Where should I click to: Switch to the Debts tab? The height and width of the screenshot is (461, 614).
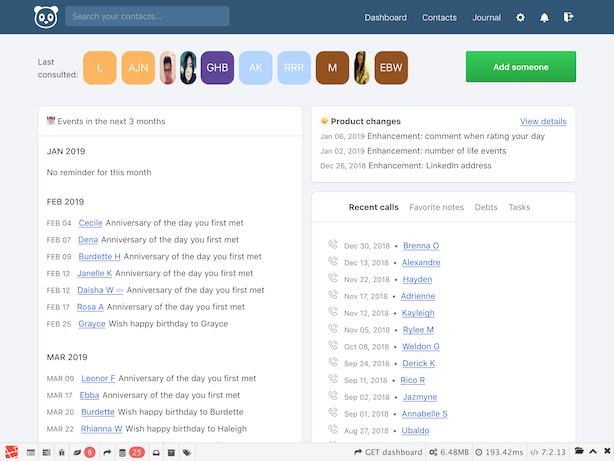coord(486,207)
